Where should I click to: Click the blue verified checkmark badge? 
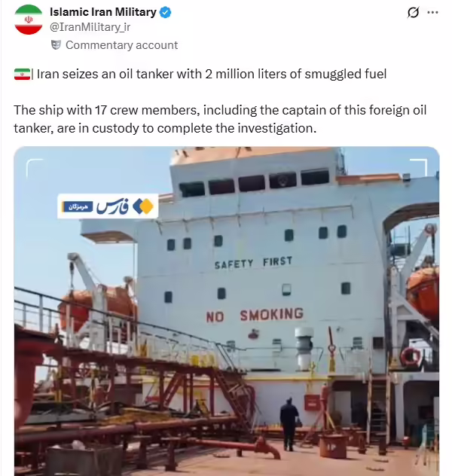(166, 13)
